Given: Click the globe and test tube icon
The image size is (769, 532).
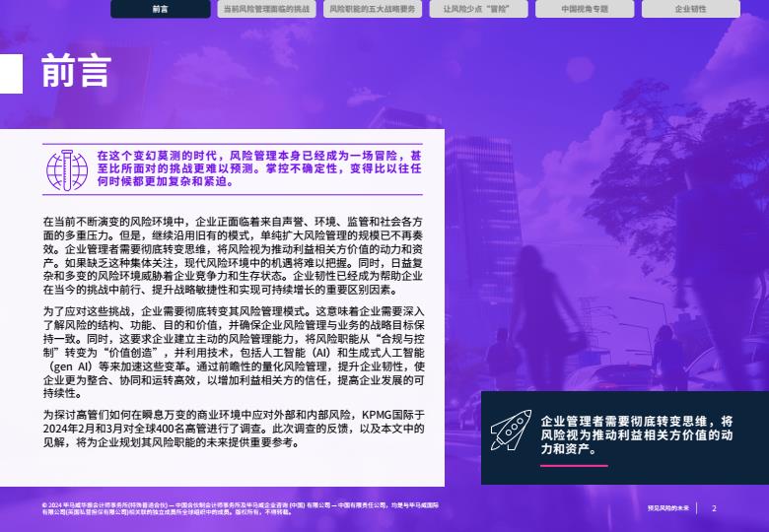Looking at the screenshot, I should click(67, 170).
